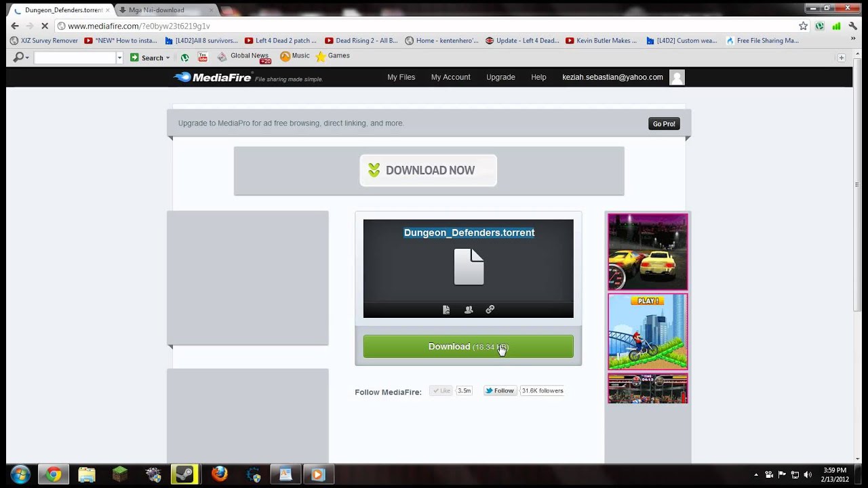
Task: Click the share-with-people icon under the preview
Action: point(469,310)
